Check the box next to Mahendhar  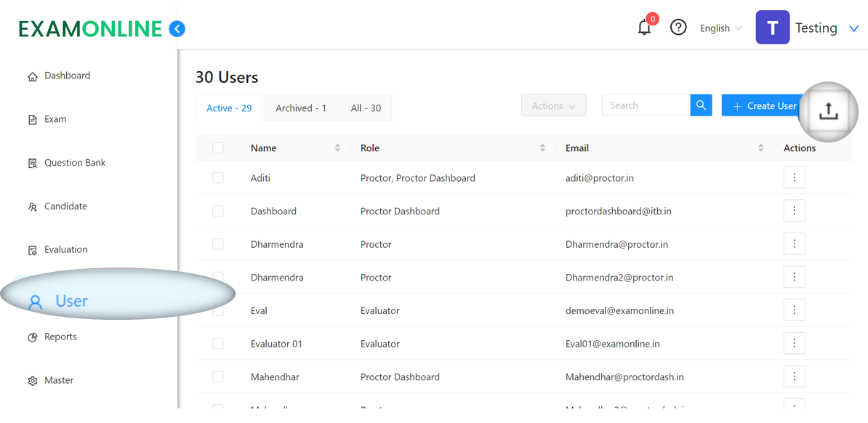pos(218,376)
